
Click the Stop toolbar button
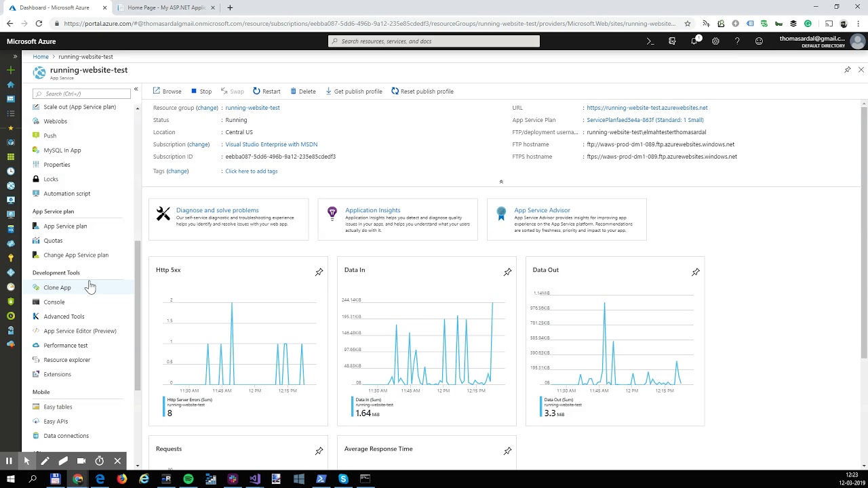(x=201, y=91)
